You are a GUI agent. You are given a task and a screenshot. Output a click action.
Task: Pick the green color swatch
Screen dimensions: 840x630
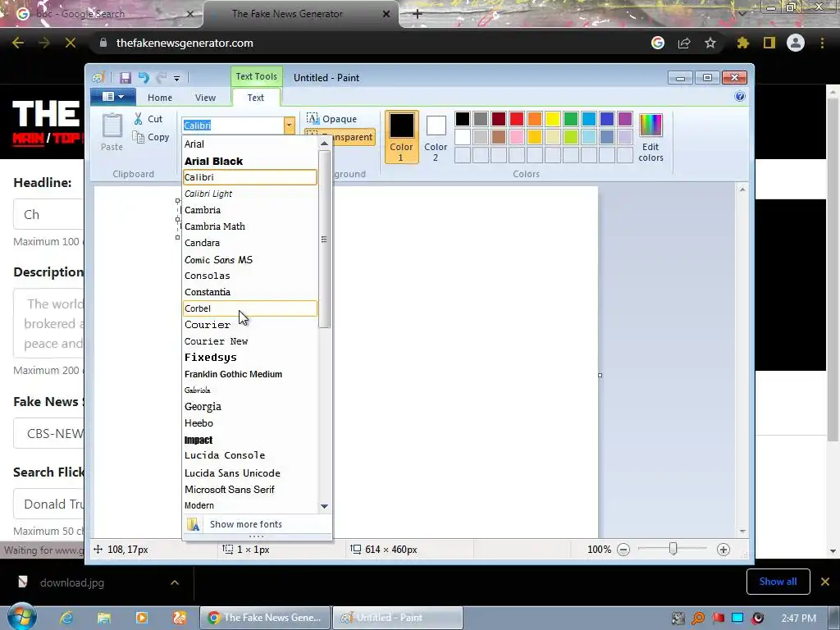(571, 119)
